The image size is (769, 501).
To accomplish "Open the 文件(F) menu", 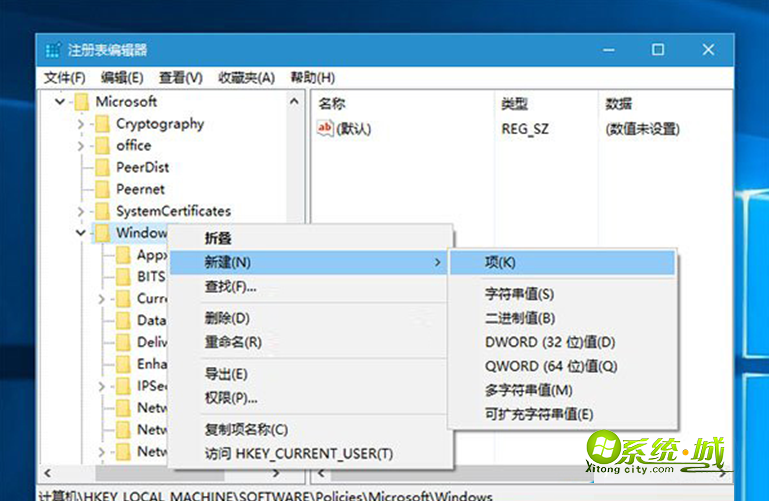I will click(64, 78).
